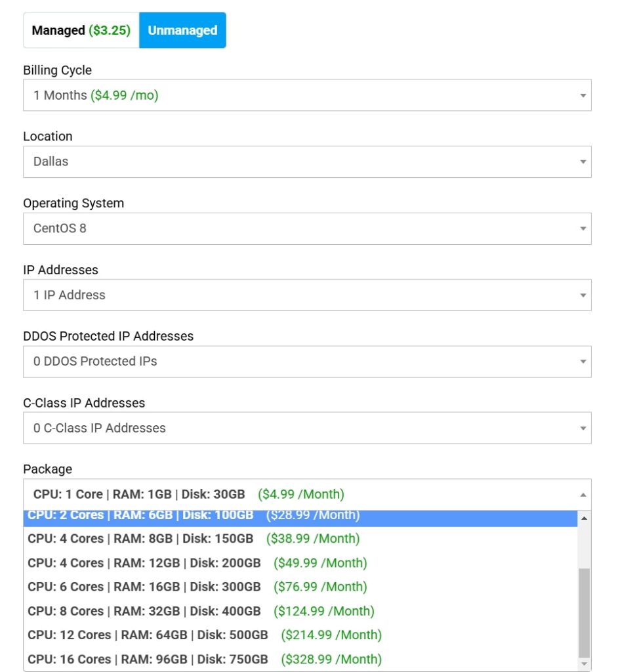Choose the 16 Cores 96GB RAM package
This screenshot has width=618, height=672.
pyautogui.click(x=204, y=659)
